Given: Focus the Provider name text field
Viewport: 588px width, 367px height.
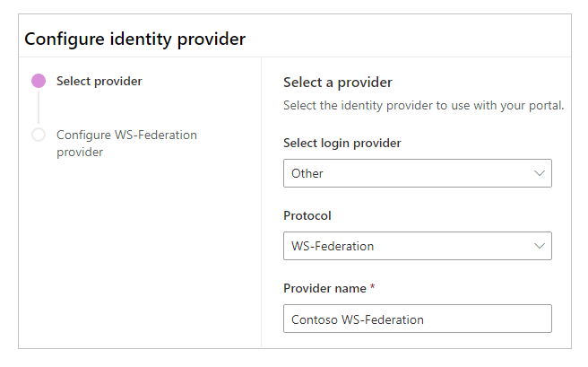Looking at the screenshot, I should [x=417, y=319].
